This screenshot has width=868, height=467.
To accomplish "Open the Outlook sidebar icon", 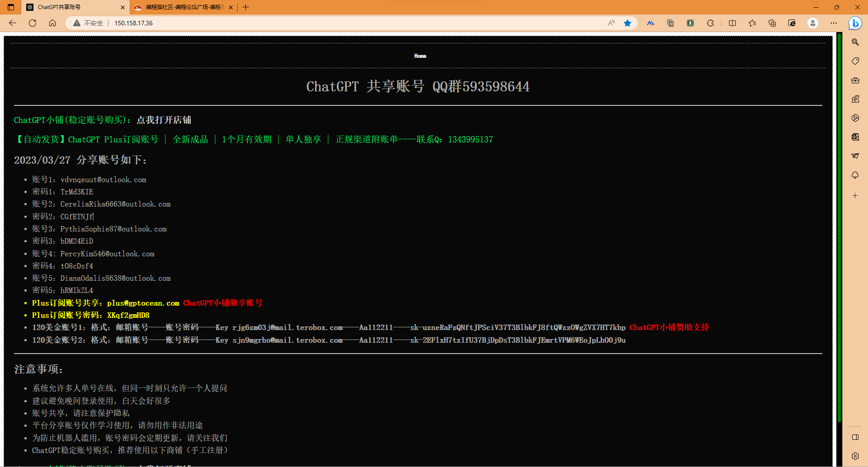I will pyautogui.click(x=855, y=137).
